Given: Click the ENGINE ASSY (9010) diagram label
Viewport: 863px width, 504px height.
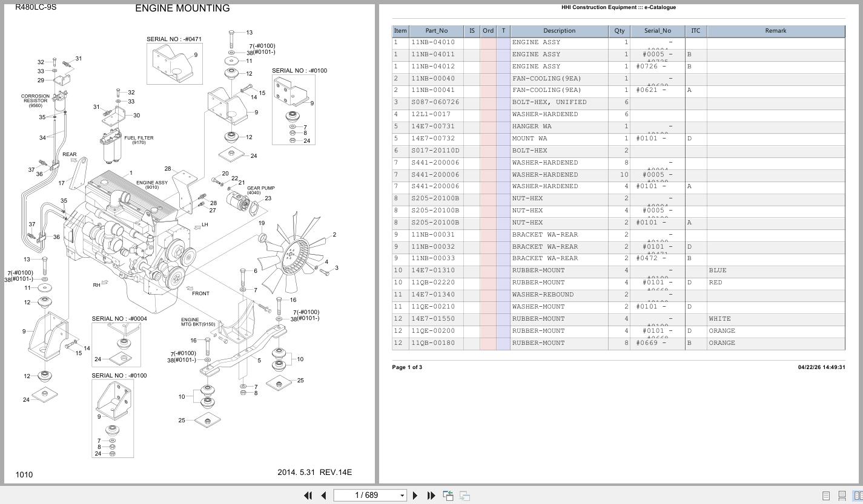Looking at the screenshot, I should [152, 185].
